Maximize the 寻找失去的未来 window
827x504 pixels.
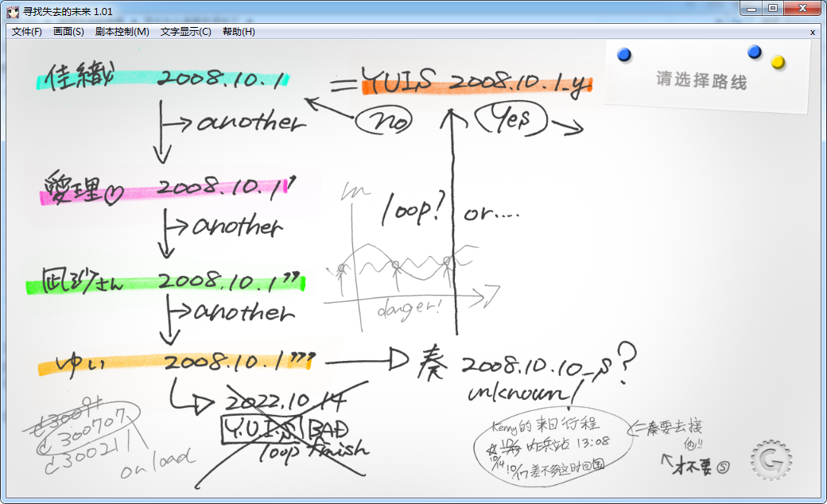point(773,9)
